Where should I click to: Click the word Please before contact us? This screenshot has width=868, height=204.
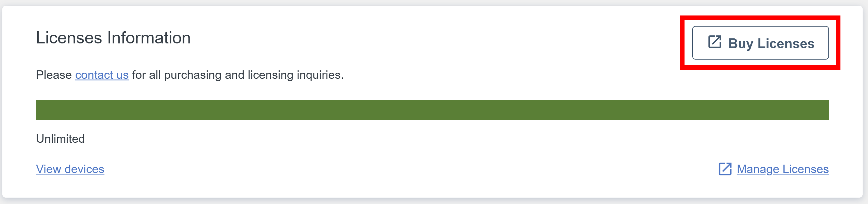coord(54,75)
